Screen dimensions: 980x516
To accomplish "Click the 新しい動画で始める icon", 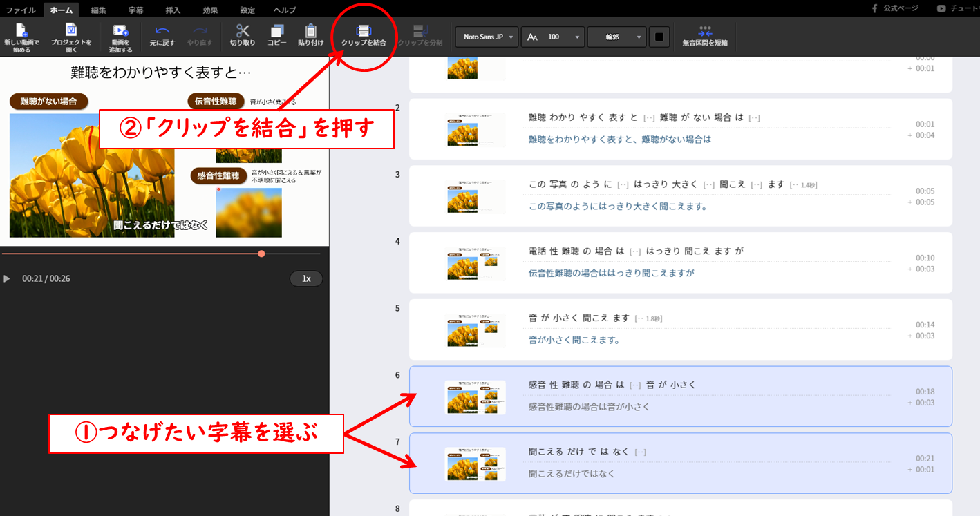I will [x=21, y=37].
